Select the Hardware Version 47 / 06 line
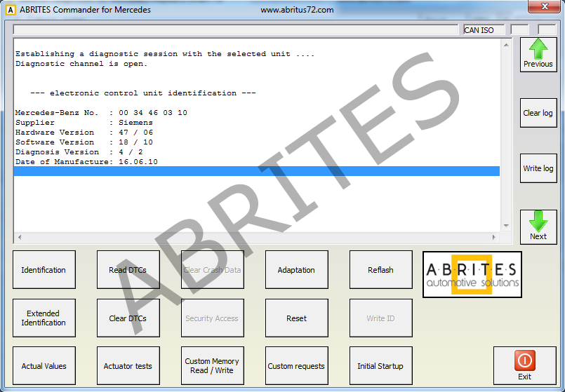 [84, 132]
